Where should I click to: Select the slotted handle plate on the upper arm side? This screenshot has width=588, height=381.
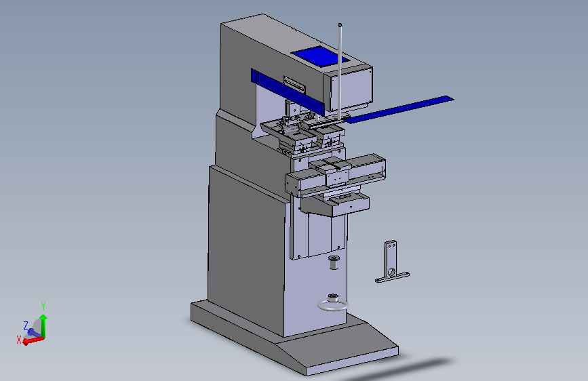294,85
